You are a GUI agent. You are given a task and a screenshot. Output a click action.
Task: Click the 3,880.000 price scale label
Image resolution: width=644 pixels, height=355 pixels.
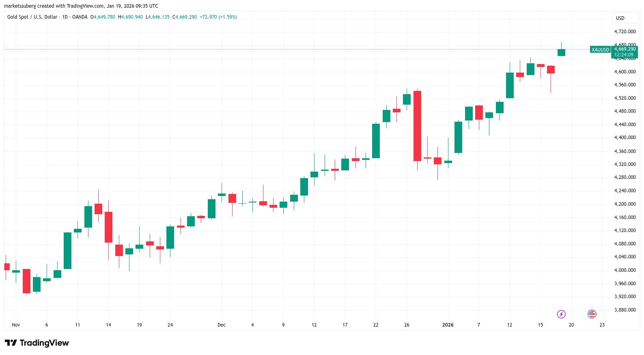625,310
